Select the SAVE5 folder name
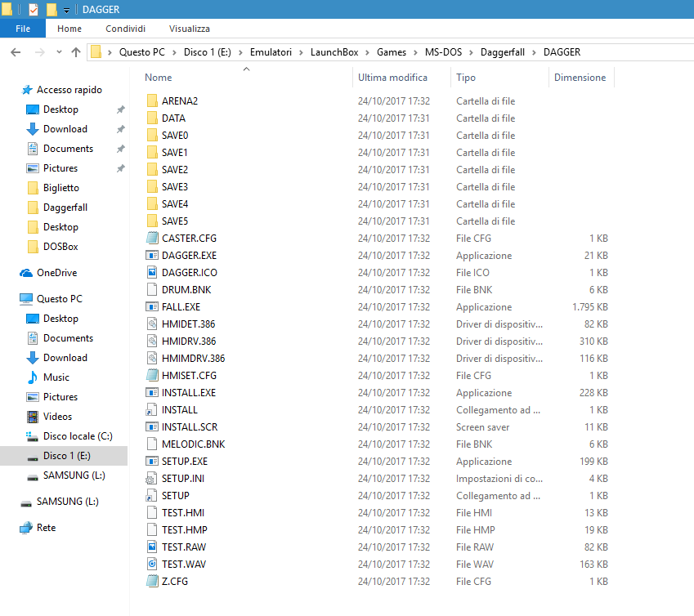The width and height of the screenshot is (694, 616). pos(175,221)
